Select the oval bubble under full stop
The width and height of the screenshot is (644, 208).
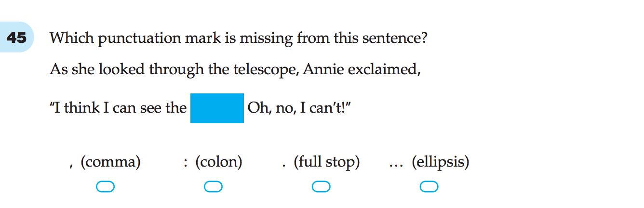pyautogui.click(x=321, y=187)
